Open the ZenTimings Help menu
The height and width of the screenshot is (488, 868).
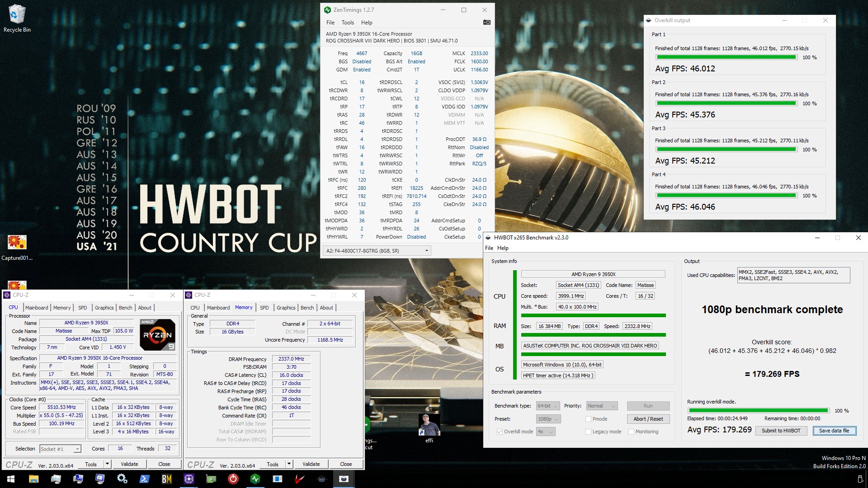(367, 23)
